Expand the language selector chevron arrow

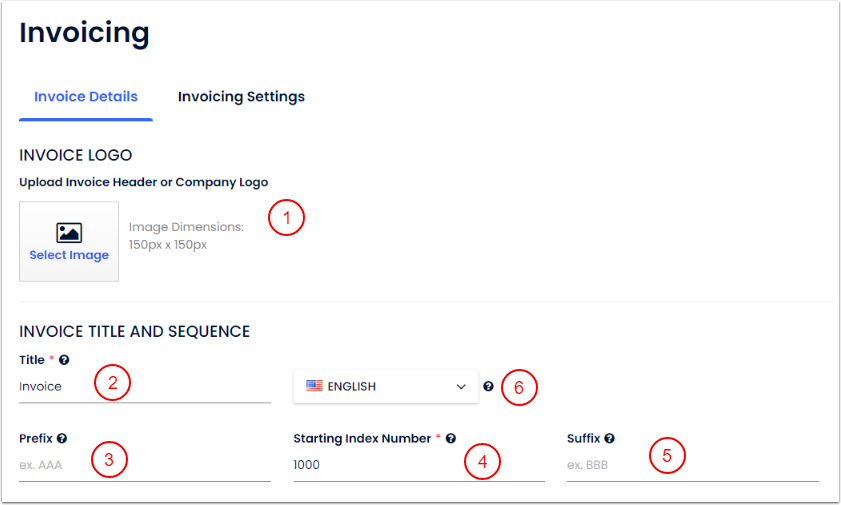tap(461, 386)
